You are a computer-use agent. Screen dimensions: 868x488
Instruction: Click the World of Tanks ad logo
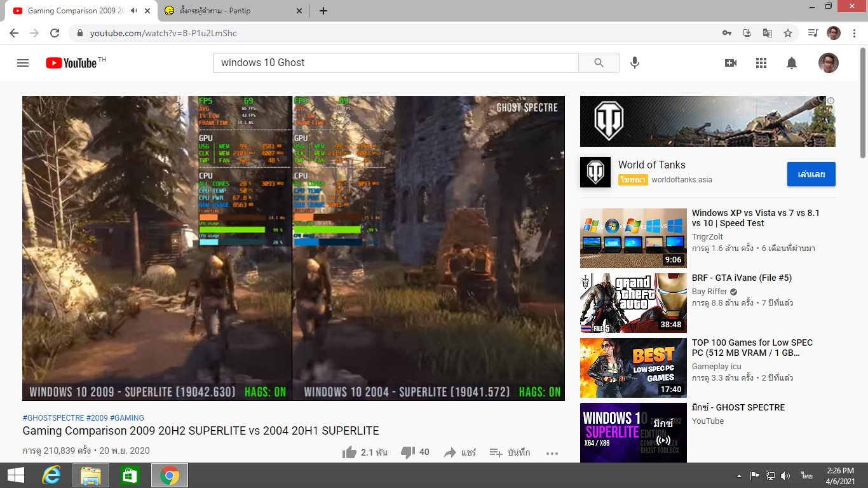(x=595, y=172)
